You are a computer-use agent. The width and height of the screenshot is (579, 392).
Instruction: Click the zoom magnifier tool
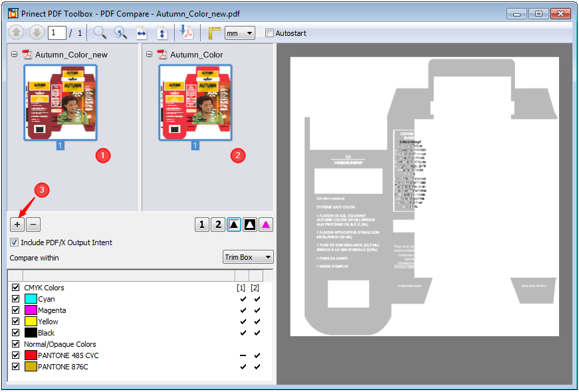[100, 33]
